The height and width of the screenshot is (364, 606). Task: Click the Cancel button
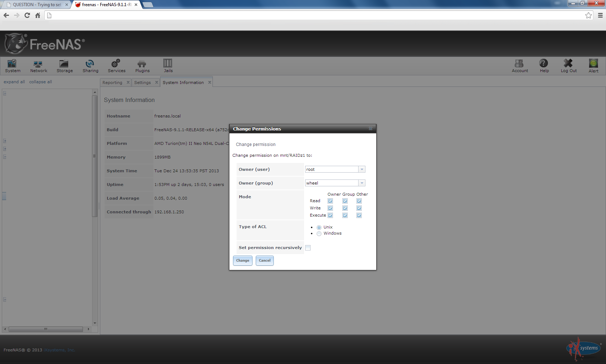click(265, 261)
